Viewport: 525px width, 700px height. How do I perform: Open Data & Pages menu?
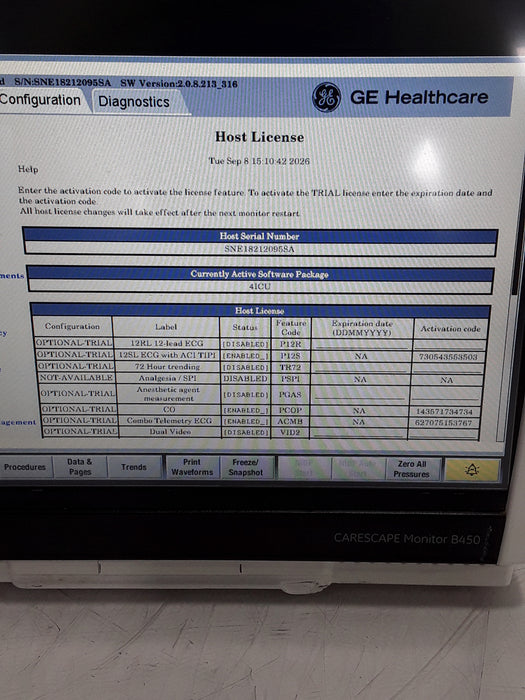pyautogui.click(x=80, y=467)
